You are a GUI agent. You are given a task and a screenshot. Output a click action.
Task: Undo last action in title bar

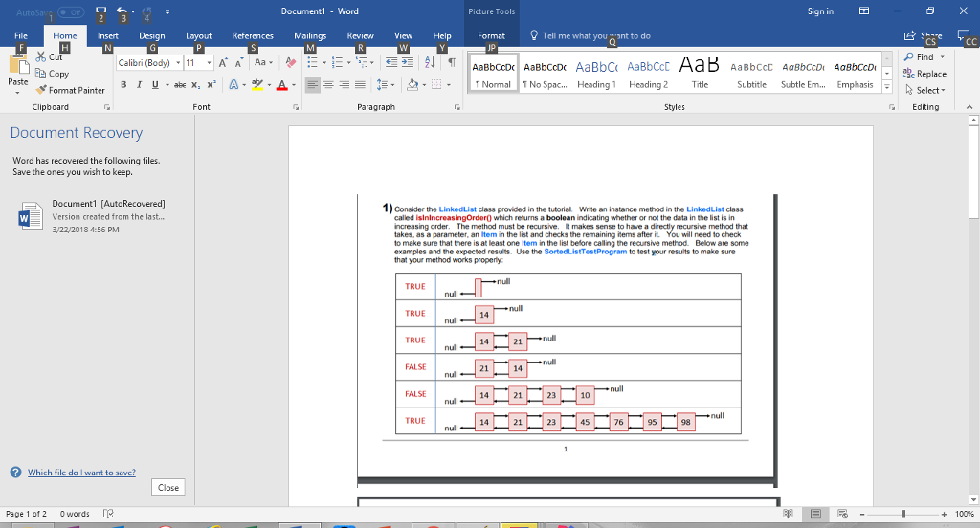pos(122,11)
